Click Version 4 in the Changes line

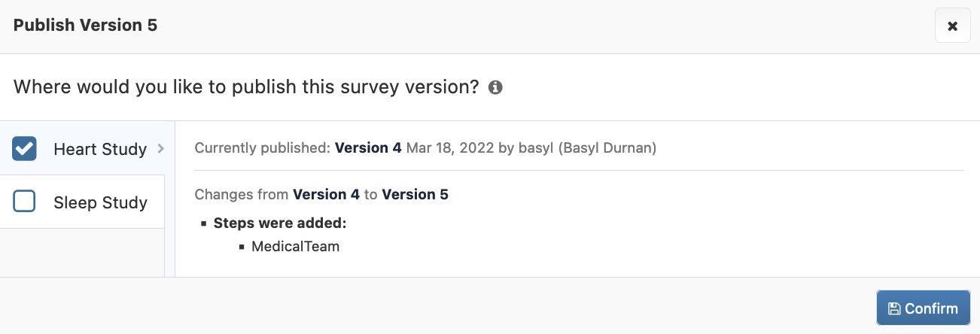pos(326,195)
